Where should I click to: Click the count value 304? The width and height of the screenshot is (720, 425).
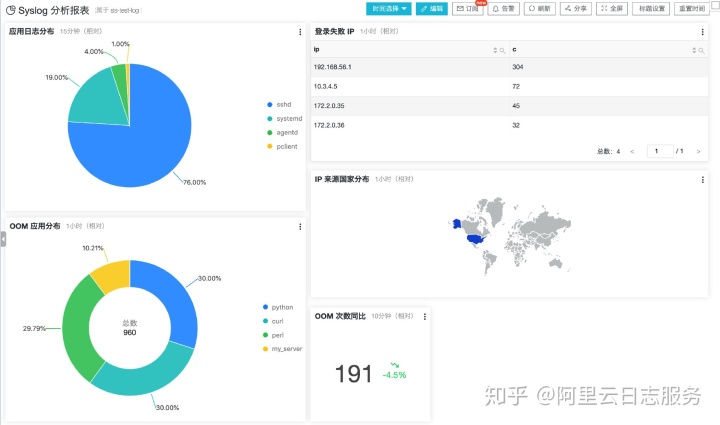point(518,67)
